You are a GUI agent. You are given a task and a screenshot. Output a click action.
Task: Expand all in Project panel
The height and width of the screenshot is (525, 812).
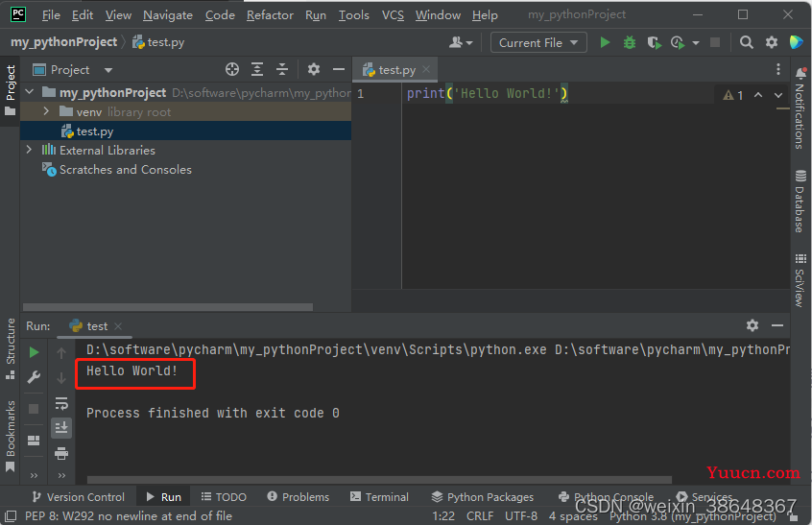point(257,69)
